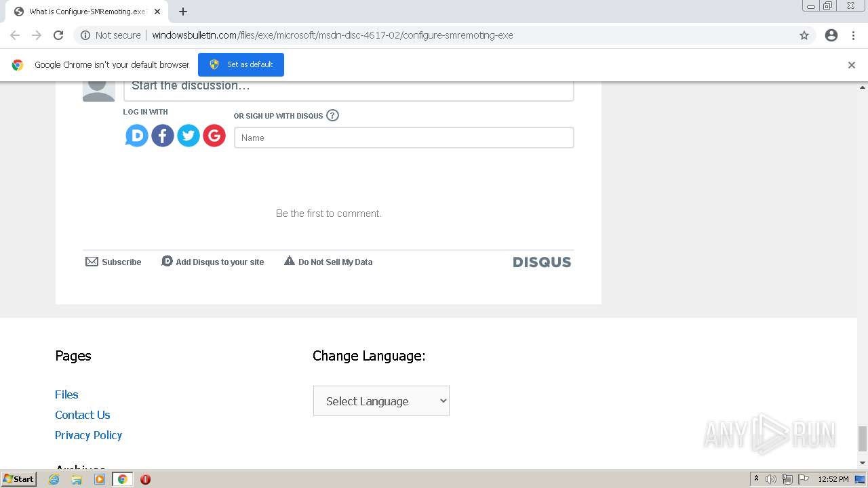Open the red Opera taskbar icon
This screenshot has height=488, width=868.
click(145, 479)
